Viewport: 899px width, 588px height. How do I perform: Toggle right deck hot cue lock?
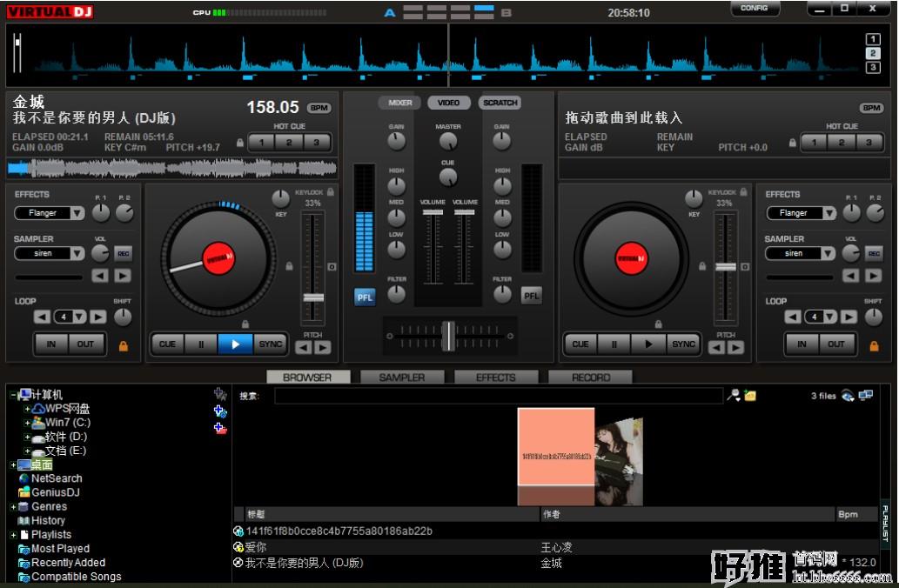tap(792, 143)
